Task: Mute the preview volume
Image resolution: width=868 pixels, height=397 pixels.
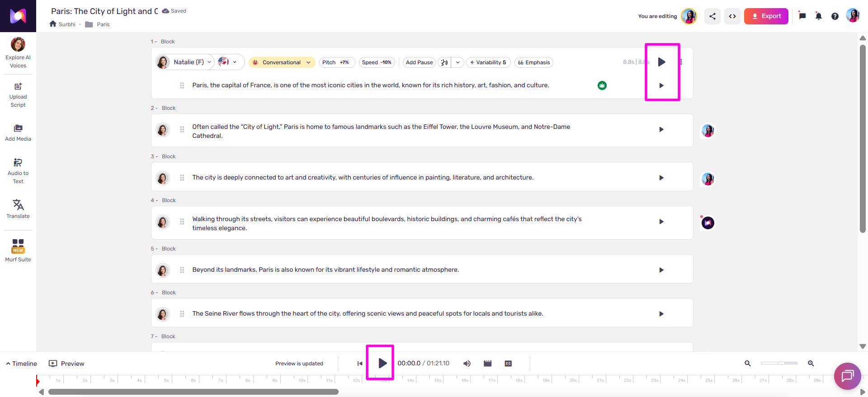Action: tap(467, 364)
